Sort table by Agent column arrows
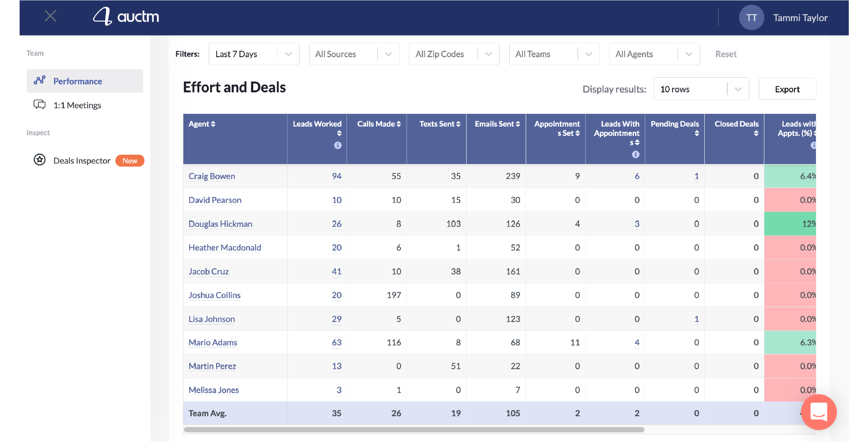The width and height of the screenshot is (868, 442). click(x=213, y=124)
